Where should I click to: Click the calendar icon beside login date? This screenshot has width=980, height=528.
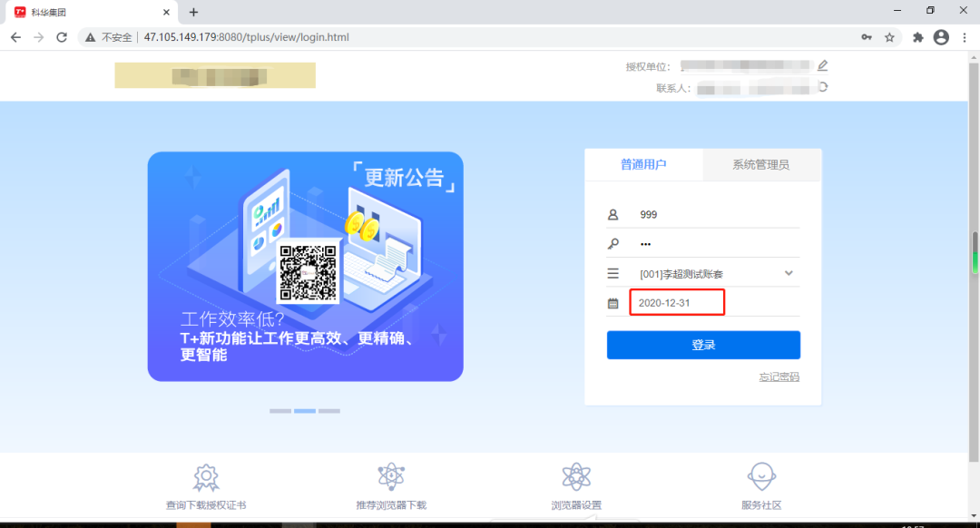tap(613, 303)
